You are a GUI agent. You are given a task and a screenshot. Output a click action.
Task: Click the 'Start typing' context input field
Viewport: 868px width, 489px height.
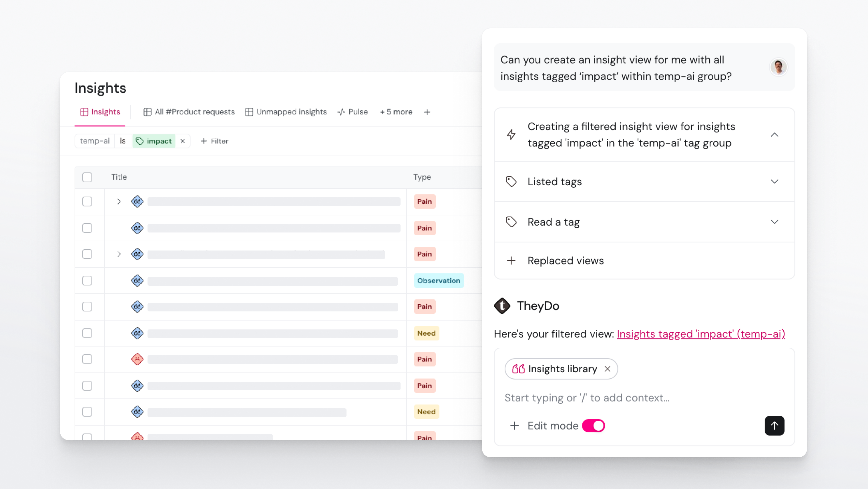(x=587, y=398)
